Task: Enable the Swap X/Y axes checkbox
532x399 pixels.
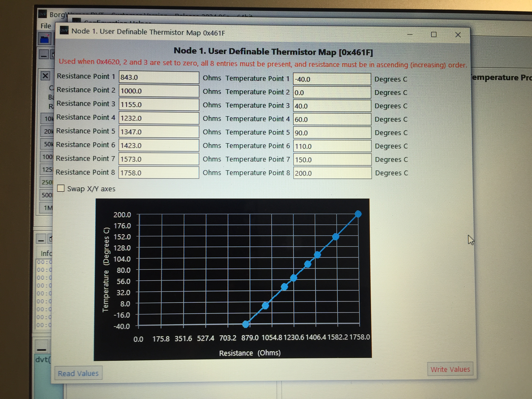Action: tap(61, 188)
